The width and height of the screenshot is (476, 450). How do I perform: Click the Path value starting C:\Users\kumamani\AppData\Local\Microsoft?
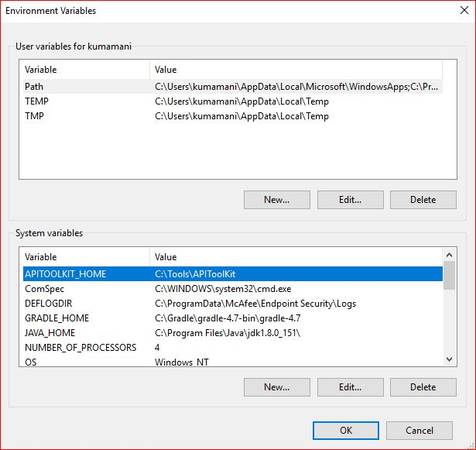pos(296,87)
